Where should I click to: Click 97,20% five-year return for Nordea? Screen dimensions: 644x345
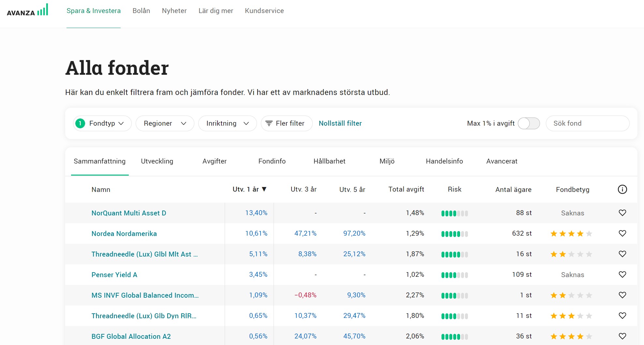pos(354,233)
